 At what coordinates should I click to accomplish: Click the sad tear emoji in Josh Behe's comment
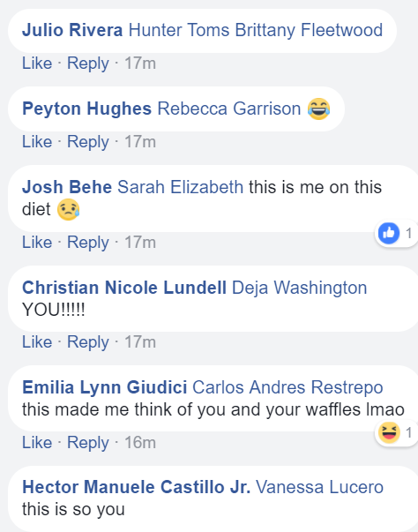(68, 209)
